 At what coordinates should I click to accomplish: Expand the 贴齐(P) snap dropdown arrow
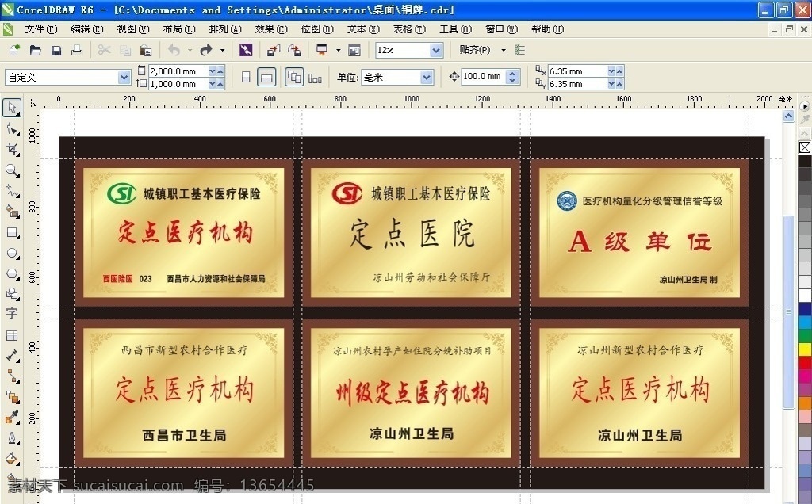[504, 50]
